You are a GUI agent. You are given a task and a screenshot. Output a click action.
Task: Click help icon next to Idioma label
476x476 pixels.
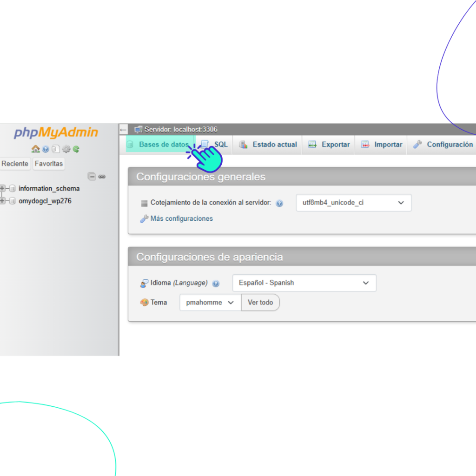tap(216, 284)
